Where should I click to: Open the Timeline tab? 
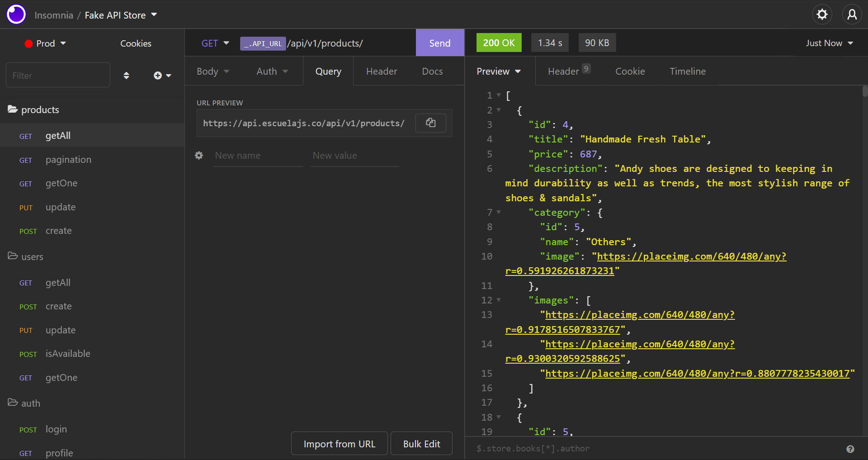click(687, 71)
